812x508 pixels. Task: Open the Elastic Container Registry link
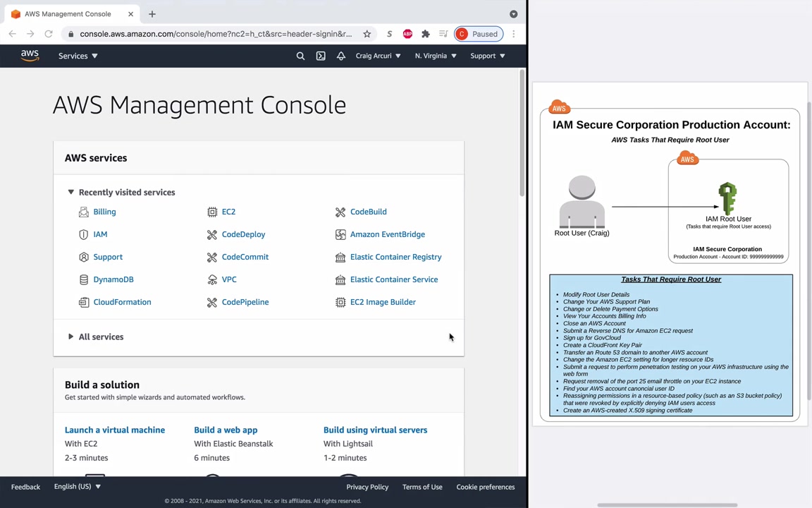click(395, 257)
